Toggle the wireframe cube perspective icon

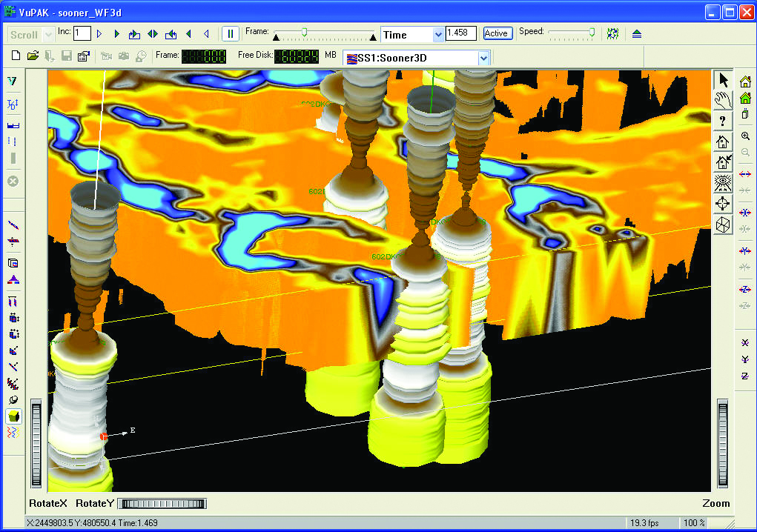pos(724,224)
